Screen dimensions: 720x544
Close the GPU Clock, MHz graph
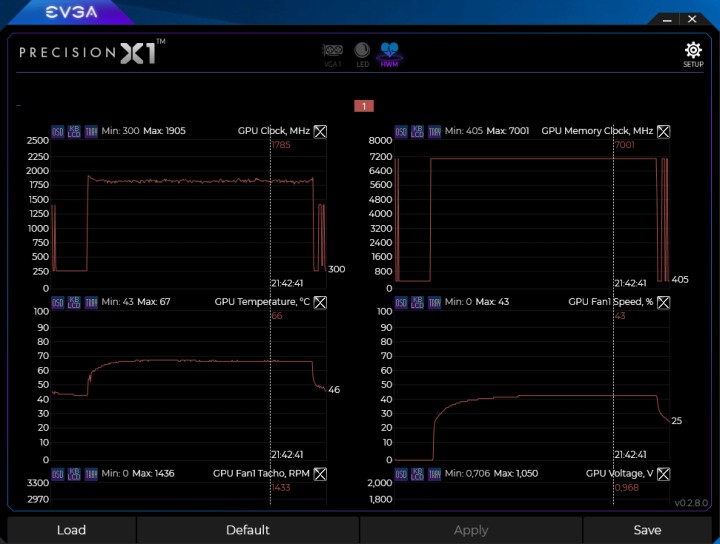[320, 132]
